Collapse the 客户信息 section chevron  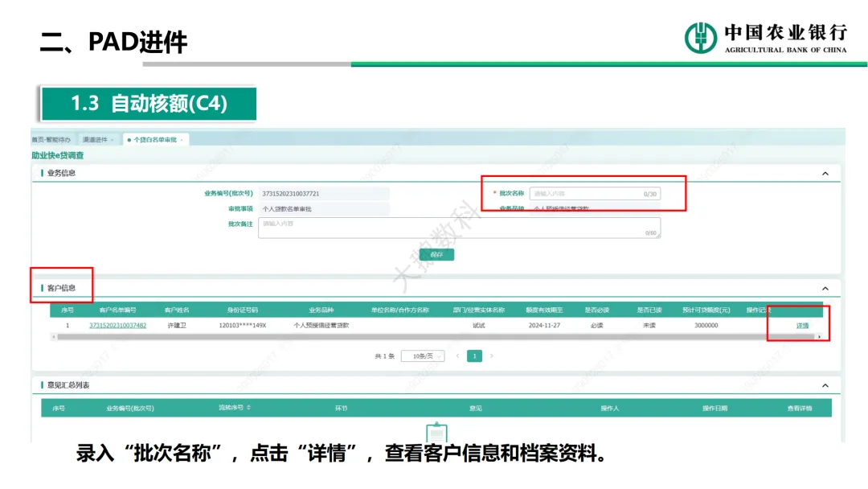coord(825,288)
